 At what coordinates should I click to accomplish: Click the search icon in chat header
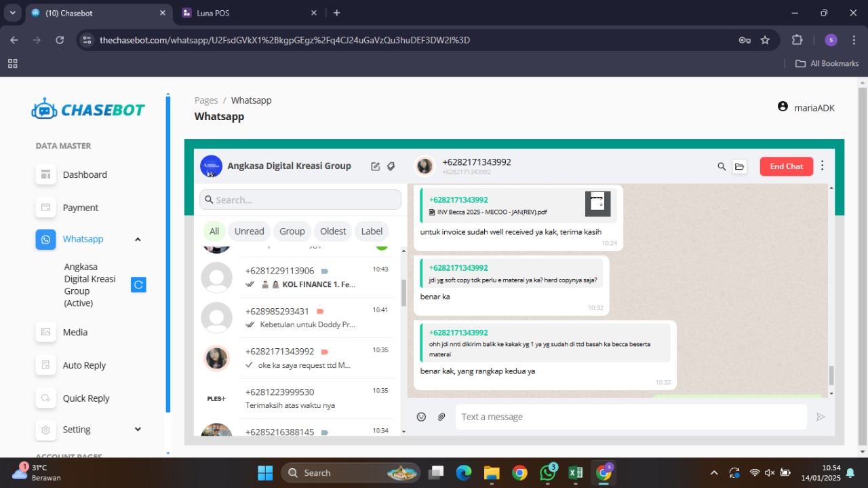722,166
